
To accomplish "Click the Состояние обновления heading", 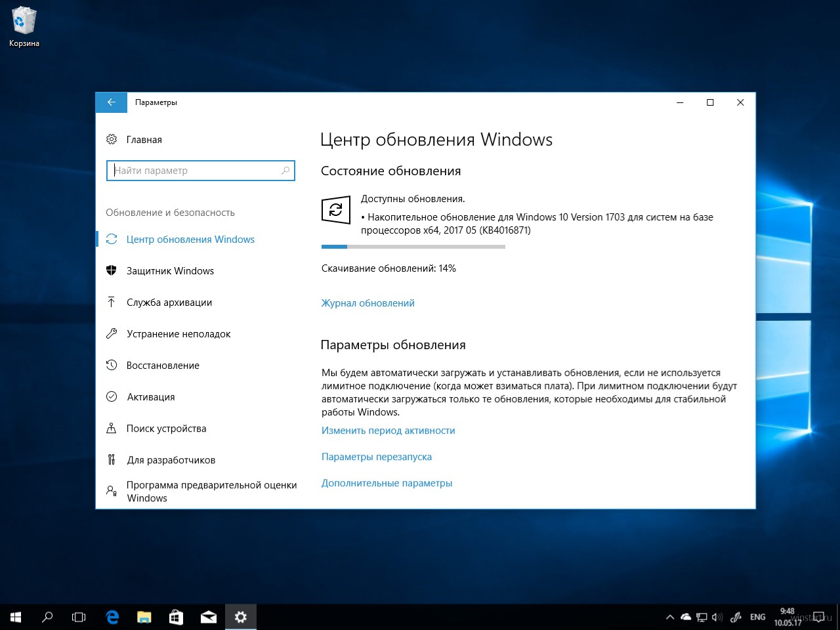I will pyautogui.click(x=391, y=171).
